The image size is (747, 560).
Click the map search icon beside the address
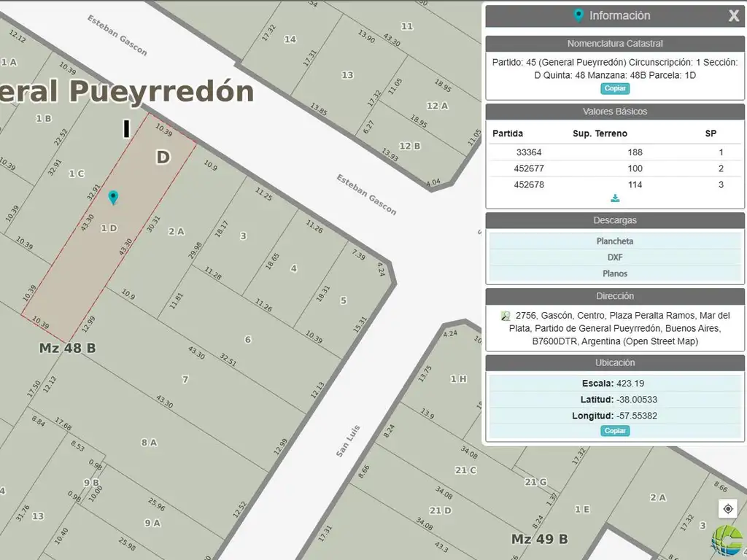click(x=506, y=316)
